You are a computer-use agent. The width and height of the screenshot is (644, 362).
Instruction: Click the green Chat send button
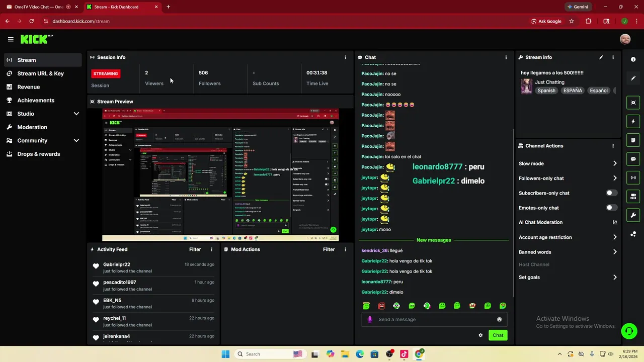pos(498,335)
